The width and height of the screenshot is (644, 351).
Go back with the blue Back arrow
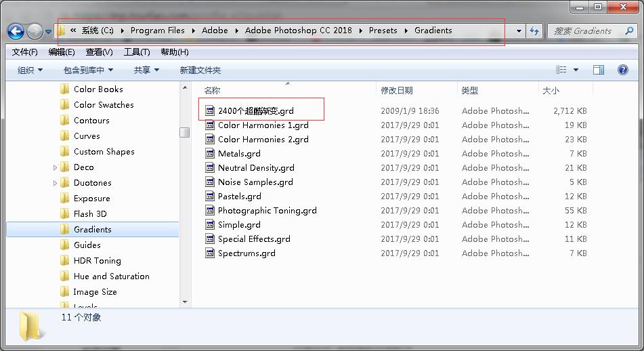(16, 31)
